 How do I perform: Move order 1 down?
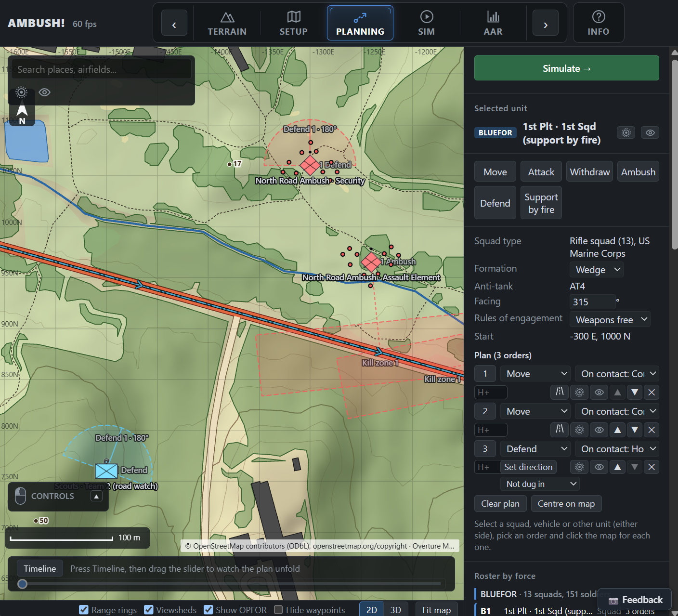click(x=635, y=392)
